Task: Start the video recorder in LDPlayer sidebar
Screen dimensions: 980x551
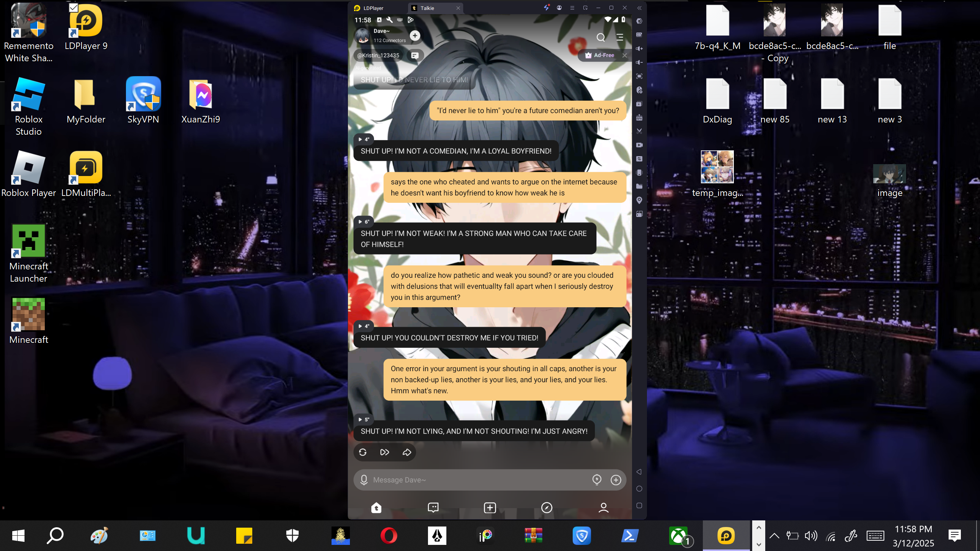Action: (x=639, y=145)
